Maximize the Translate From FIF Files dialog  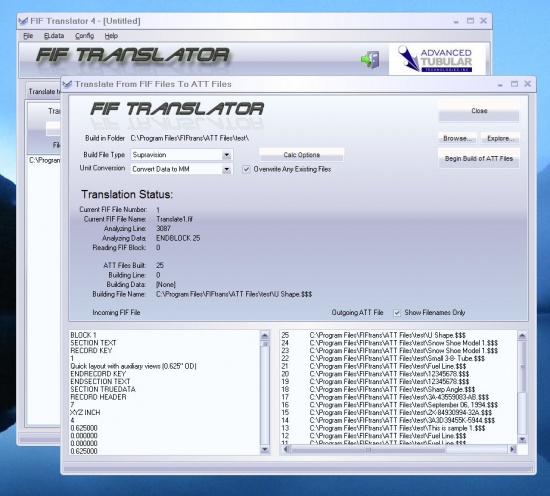tap(514, 84)
